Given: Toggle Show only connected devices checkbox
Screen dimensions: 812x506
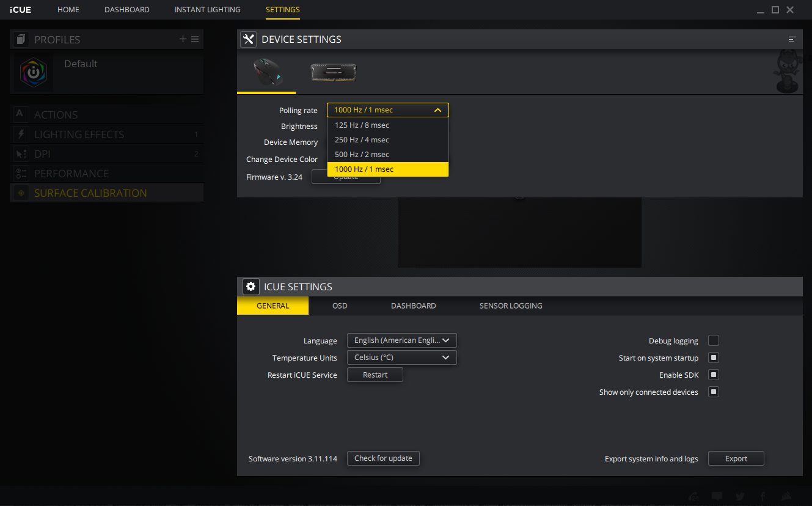Looking at the screenshot, I should tap(714, 392).
